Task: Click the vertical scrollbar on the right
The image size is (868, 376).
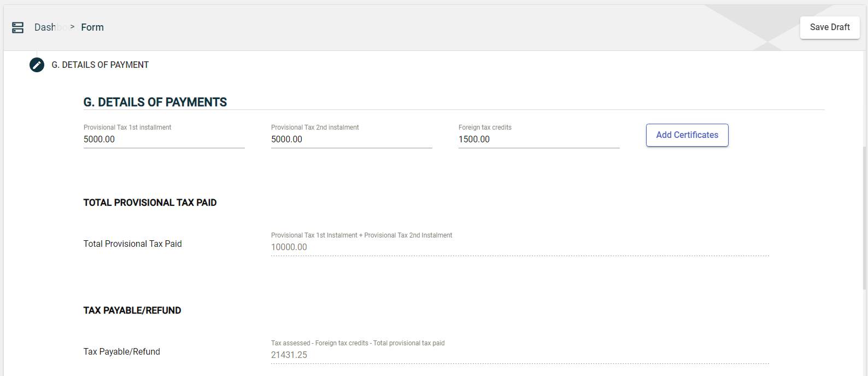Action: click(x=864, y=219)
